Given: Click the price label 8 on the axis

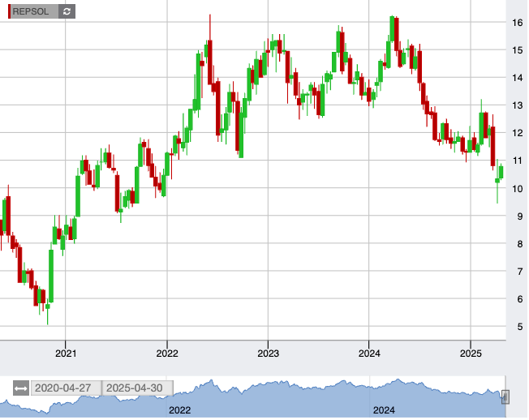Looking at the screenshot, I should coord(520,244).
